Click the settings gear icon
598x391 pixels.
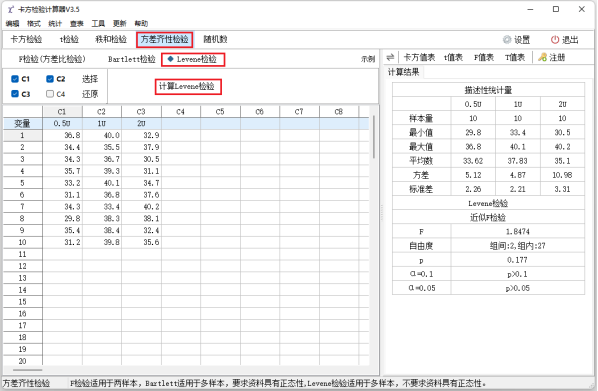coord(507,40)
